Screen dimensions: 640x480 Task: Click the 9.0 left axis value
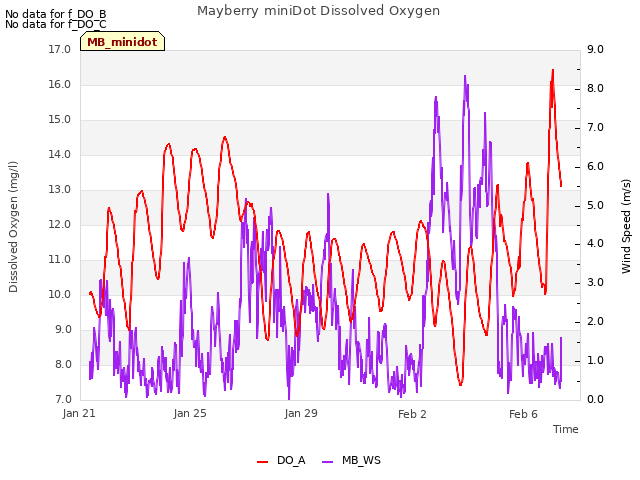62,330
